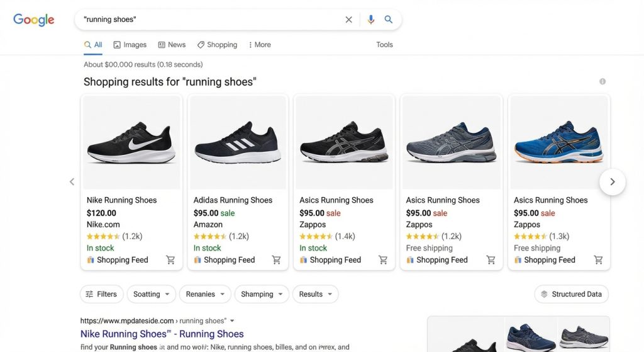The image size is (644, 352).
Task: Start voice search with microphone icon
Action: pyautogui.click(x=371, y=20)
